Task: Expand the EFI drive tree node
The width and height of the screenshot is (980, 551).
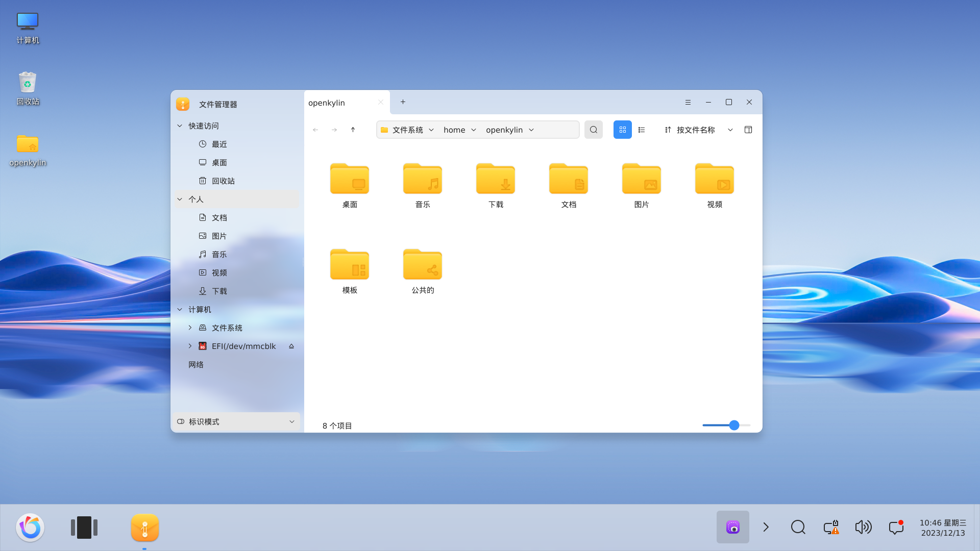Action: coord(190,346)
